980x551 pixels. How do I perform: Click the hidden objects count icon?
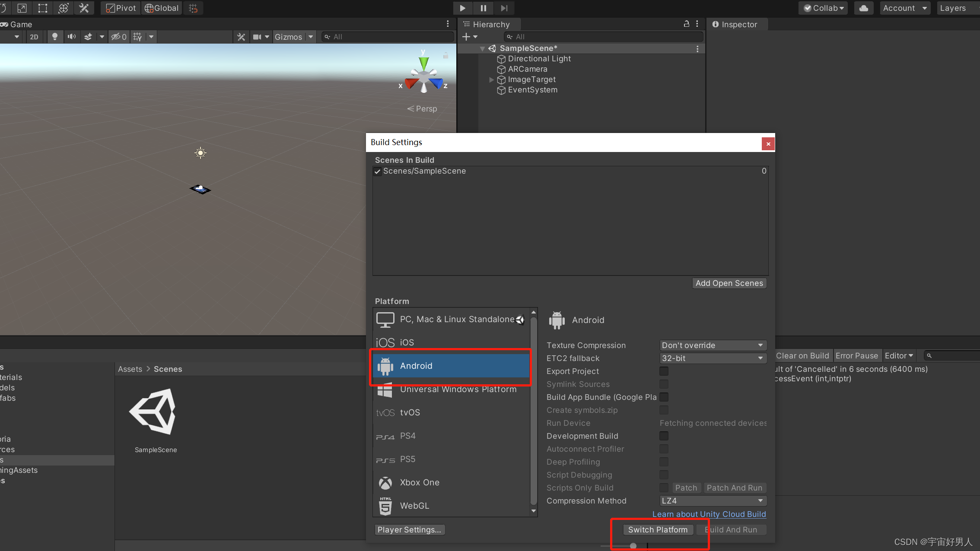(119, 37)
